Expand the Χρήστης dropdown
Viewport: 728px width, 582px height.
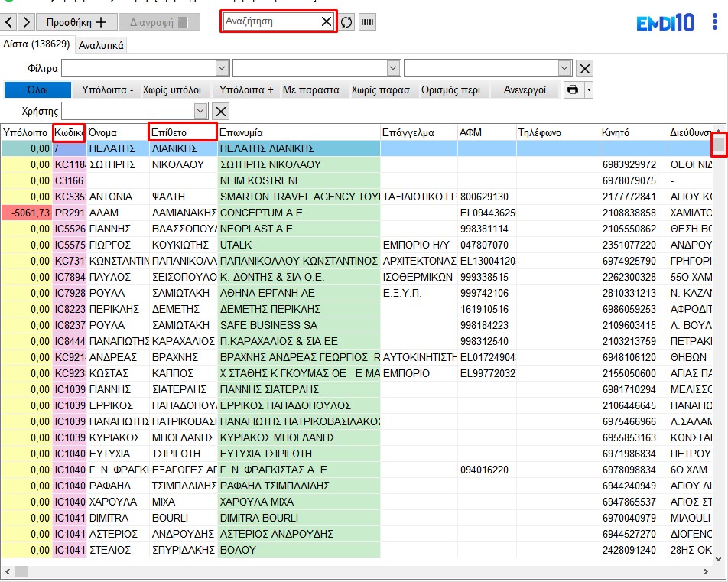pyautogui.click(x=200, y=111)
